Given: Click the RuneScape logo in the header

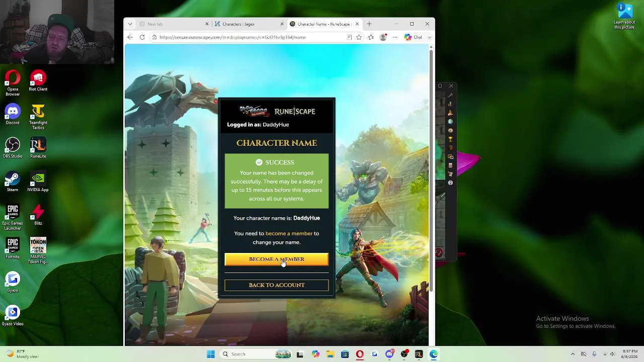Looking at the screenshot, I should (295, 112).
